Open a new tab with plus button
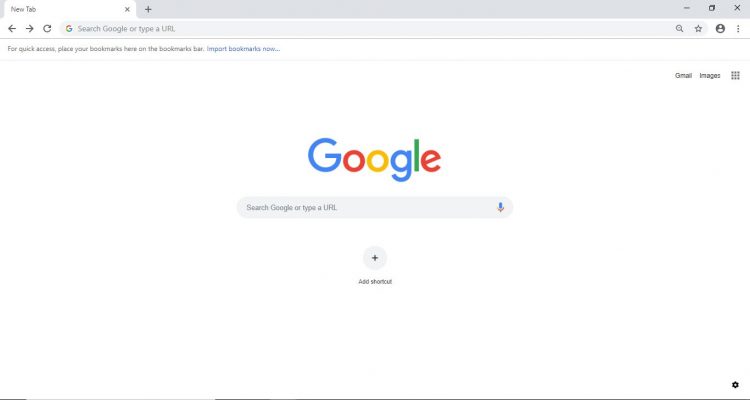The image size is (750, 400). [x=148, y=9]
